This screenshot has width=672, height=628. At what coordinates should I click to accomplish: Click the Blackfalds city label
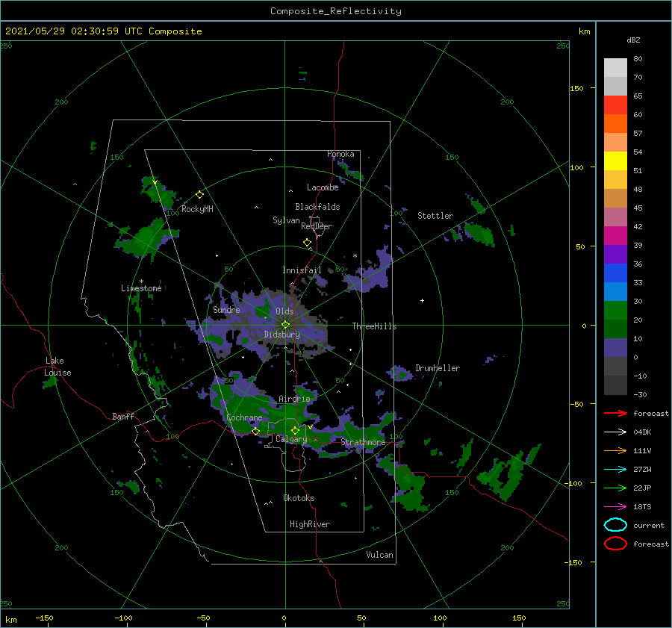(317, 207)
